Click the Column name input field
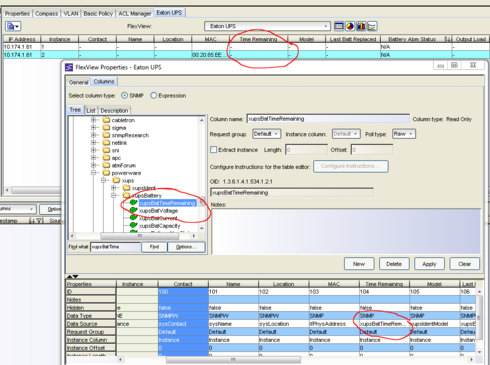Viewport: 490px width, 365px height. point(328,119)
